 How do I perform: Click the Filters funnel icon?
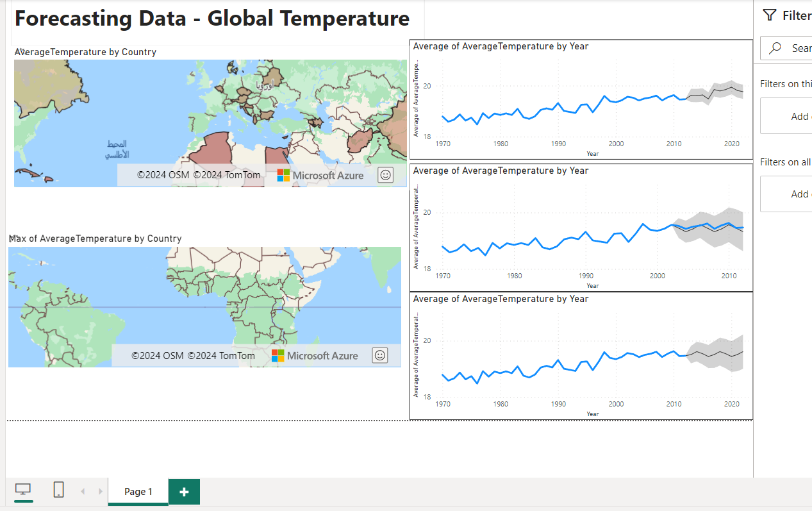pos(769,15)
